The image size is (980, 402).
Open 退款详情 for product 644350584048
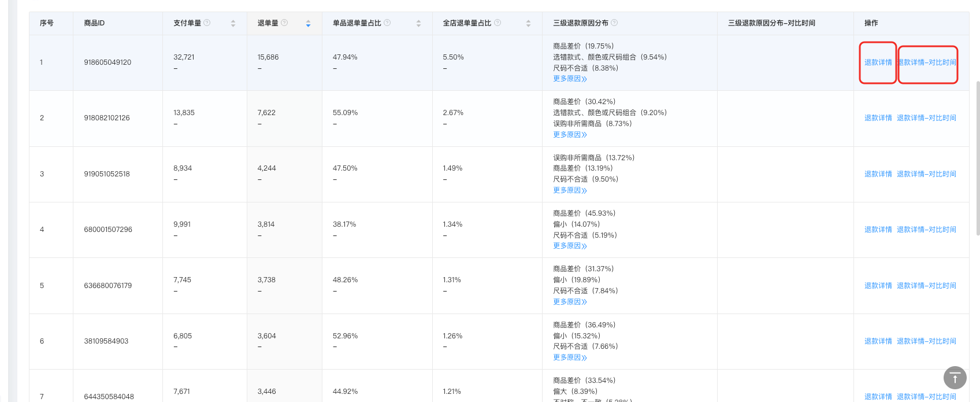click(878, 397)
